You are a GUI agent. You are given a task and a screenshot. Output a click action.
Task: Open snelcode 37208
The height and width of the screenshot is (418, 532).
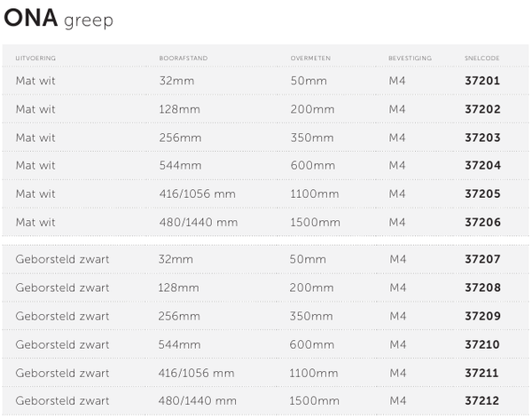tap(482, 288)
